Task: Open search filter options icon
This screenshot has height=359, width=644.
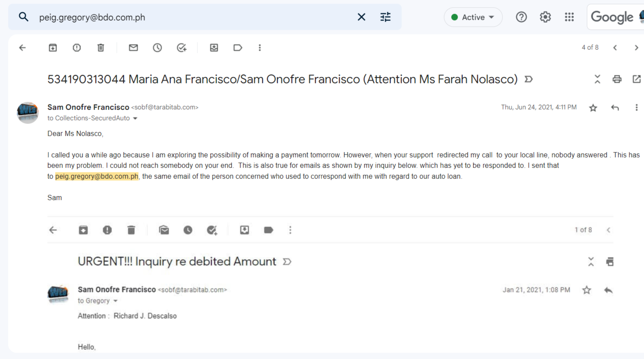Action: point(385,17)
